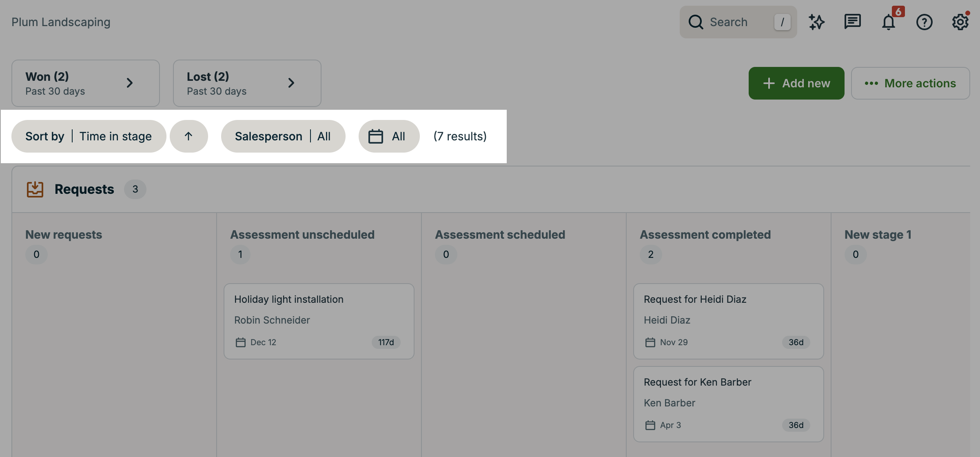The image size is (980, 457).
Task: Open the Salesperson All filter
Action: coord(283,136)
